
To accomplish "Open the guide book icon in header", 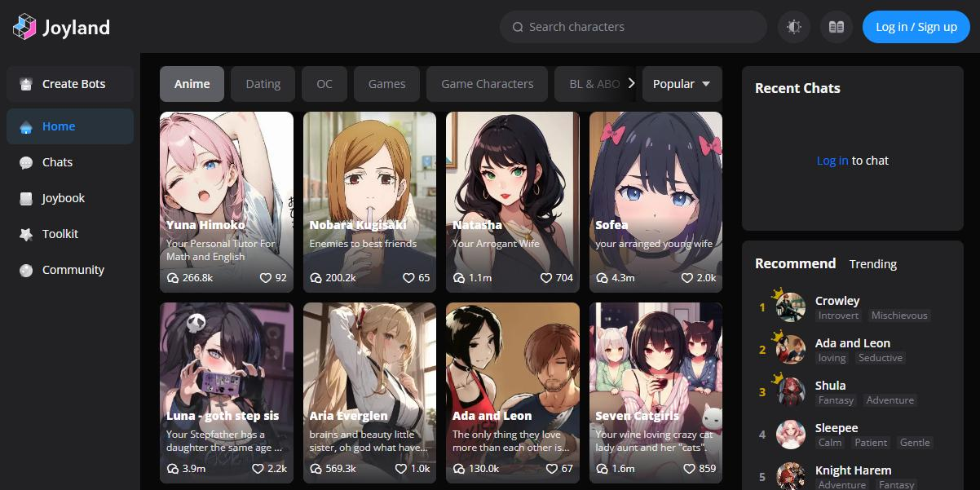I will point(836,27).
